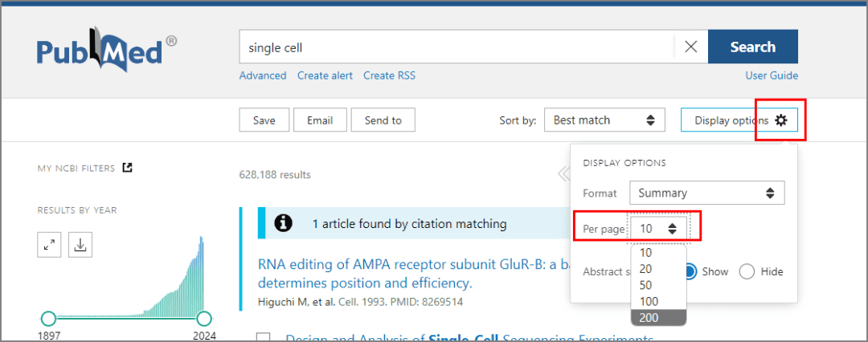Click the Send to button

point(383,120)
